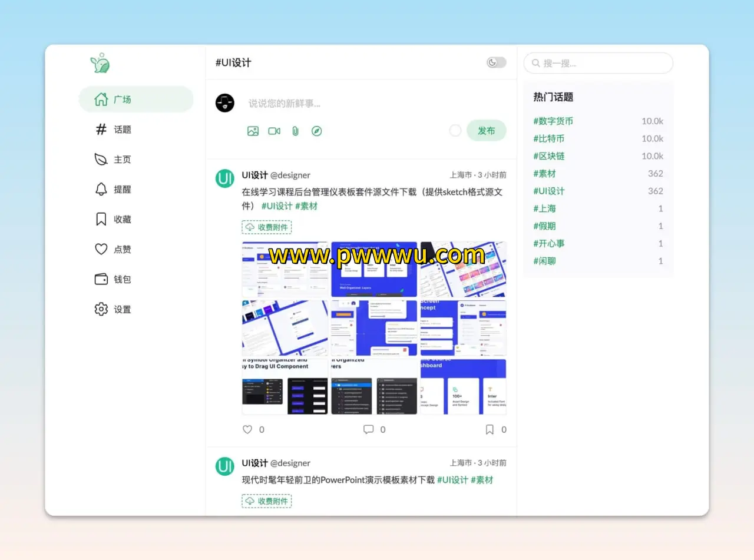754x560 pixels.
Task: Open comments on the first post
Action: (x=369, y=430)
